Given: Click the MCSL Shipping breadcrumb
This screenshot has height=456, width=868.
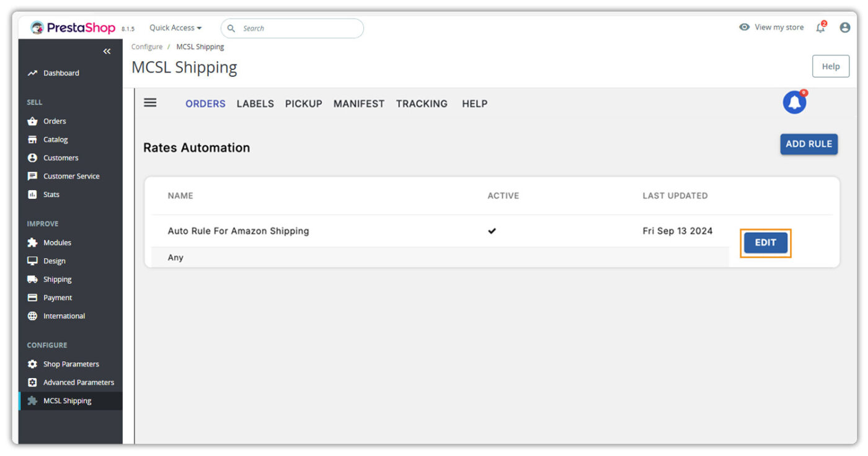Looking at the screenshot, I should 200,46.
